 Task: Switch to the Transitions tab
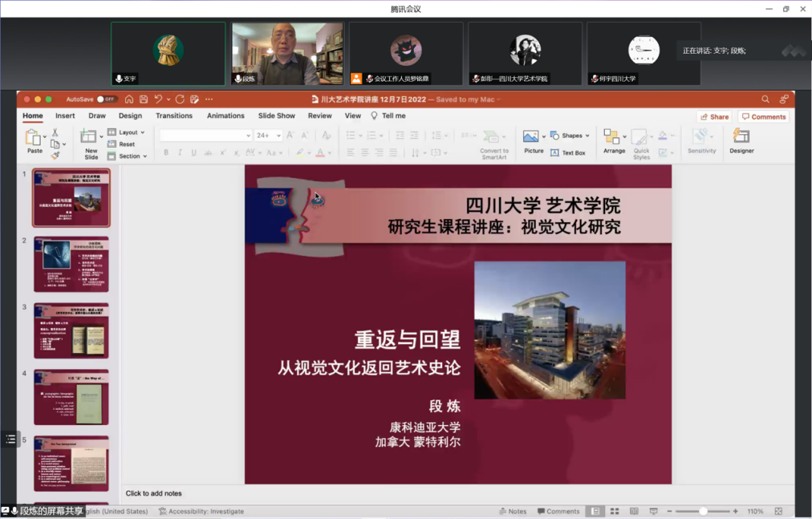click(x=174, y=116)
